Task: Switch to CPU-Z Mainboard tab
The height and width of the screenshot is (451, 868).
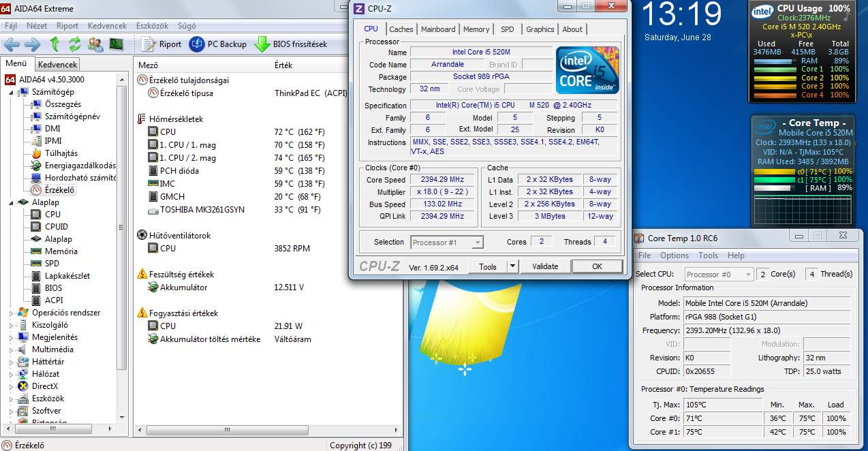Action: [438, 29]
